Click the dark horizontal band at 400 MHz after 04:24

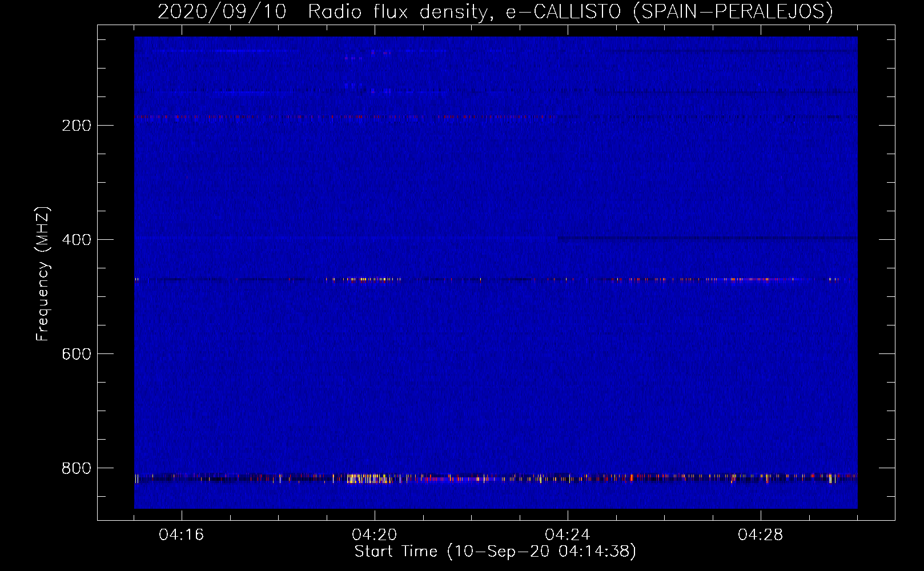708,238
